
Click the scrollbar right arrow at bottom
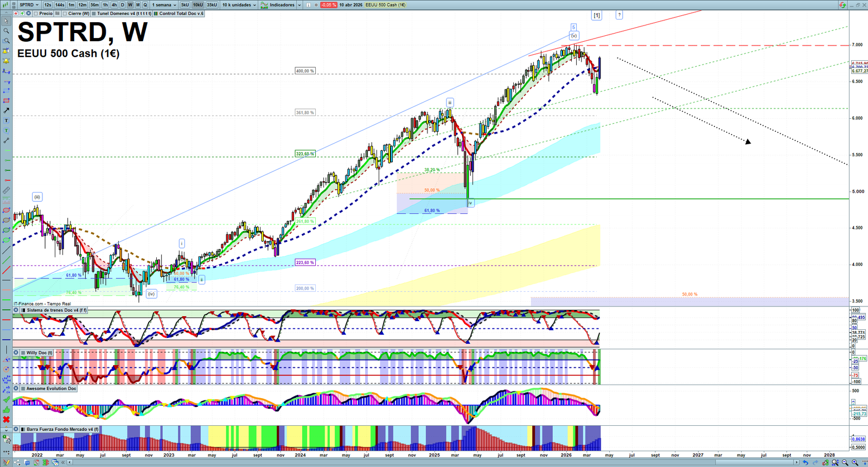tap(796, 463)
